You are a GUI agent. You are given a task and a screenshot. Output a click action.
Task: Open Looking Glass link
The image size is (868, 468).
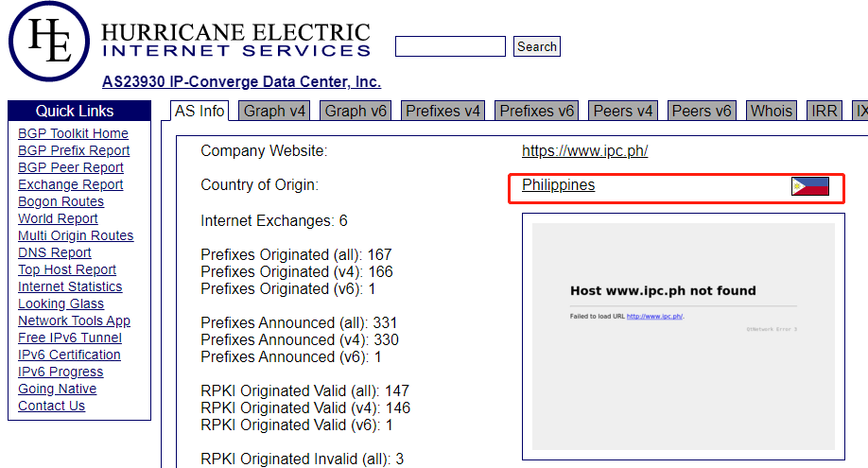pos(61,304)
